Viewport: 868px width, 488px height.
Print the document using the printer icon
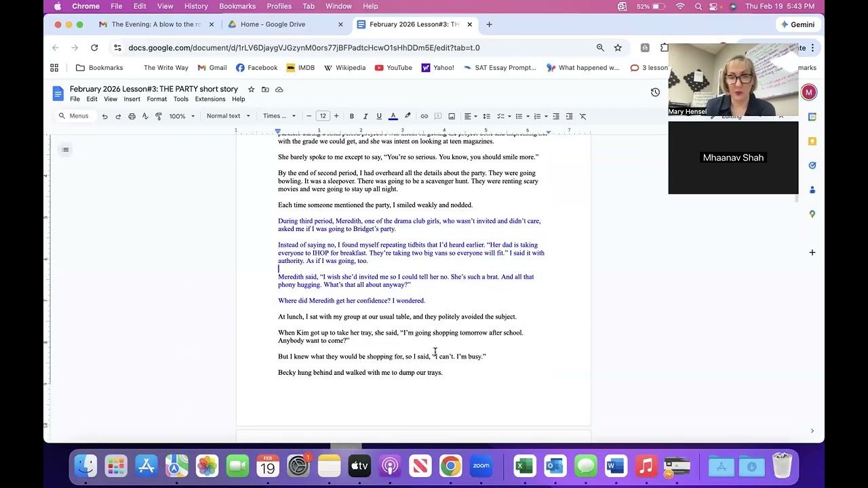pyautogui.click(x=132, y=116)
